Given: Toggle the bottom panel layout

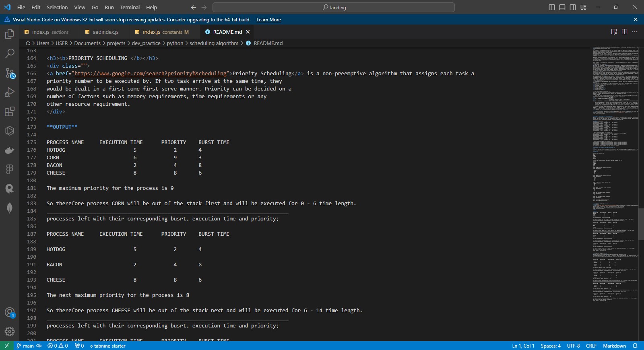Looking at the screenshot, I should [x=562, y=7].
